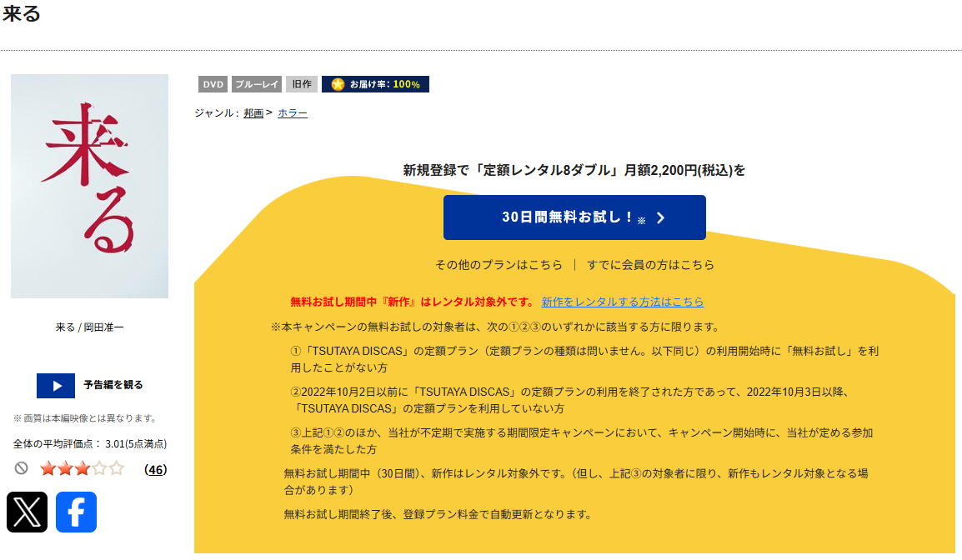This screenshot has width=962, height=560.
Task: Click the 来る / 岡田准一 caption text
Action: click(x=89, y=327)
